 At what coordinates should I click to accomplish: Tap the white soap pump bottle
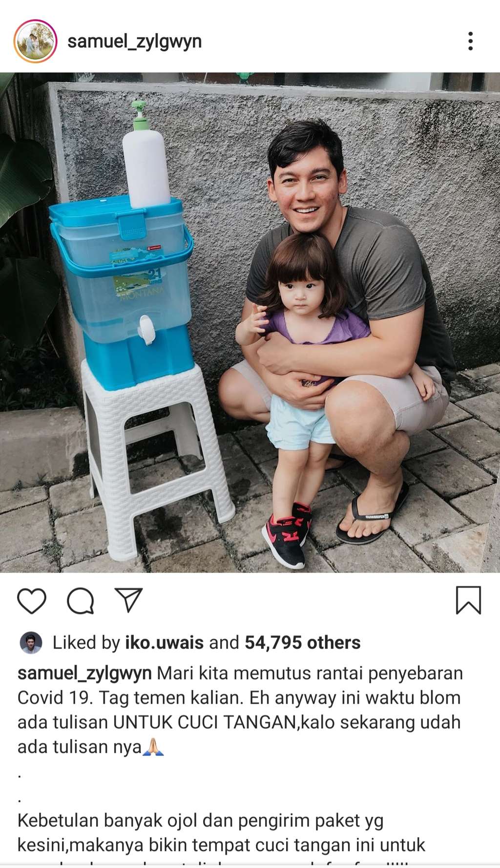146,156
